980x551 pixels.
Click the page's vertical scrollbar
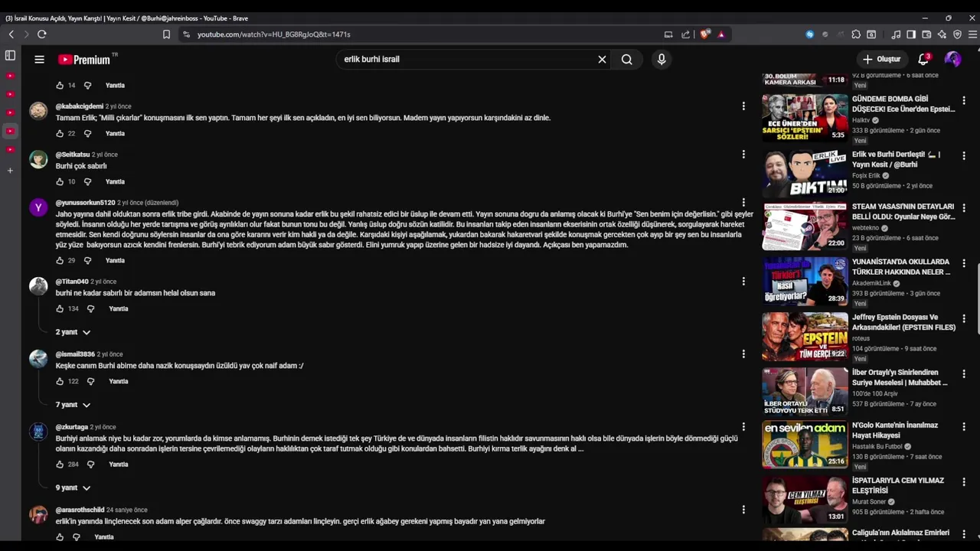click(x=978, y=300)
